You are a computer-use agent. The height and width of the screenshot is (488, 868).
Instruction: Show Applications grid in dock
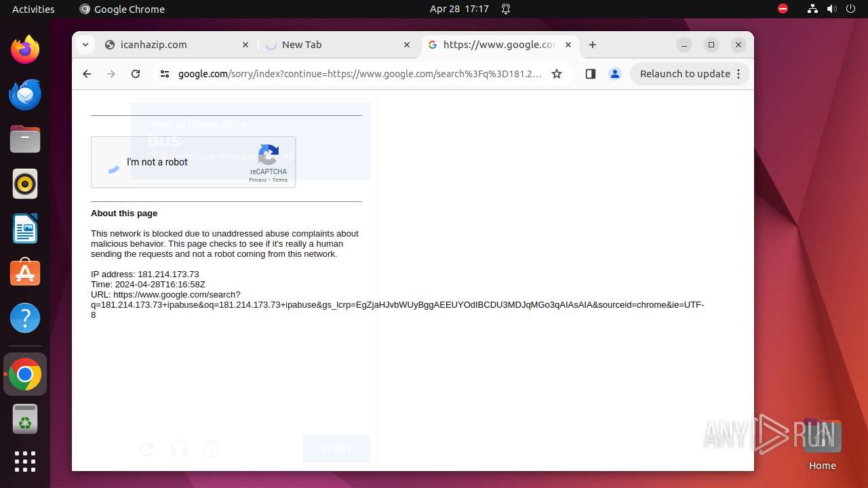[25, 462]
